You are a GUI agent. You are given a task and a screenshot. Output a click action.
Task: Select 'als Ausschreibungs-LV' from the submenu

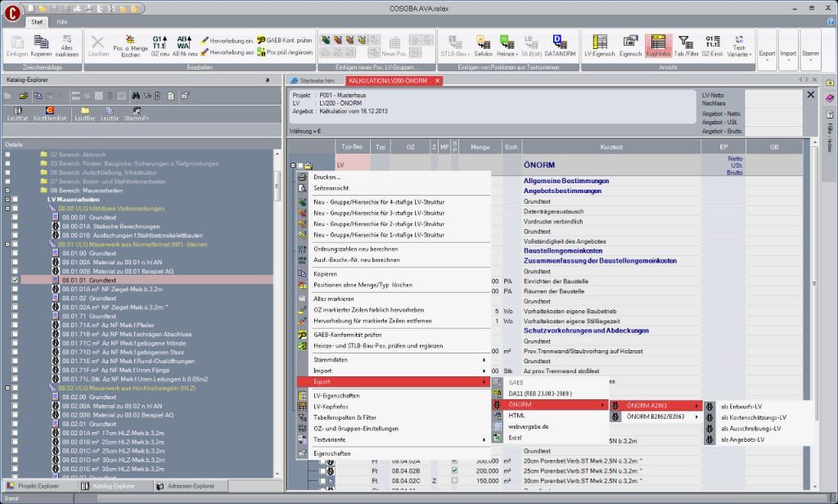click(x=751, y=428)
